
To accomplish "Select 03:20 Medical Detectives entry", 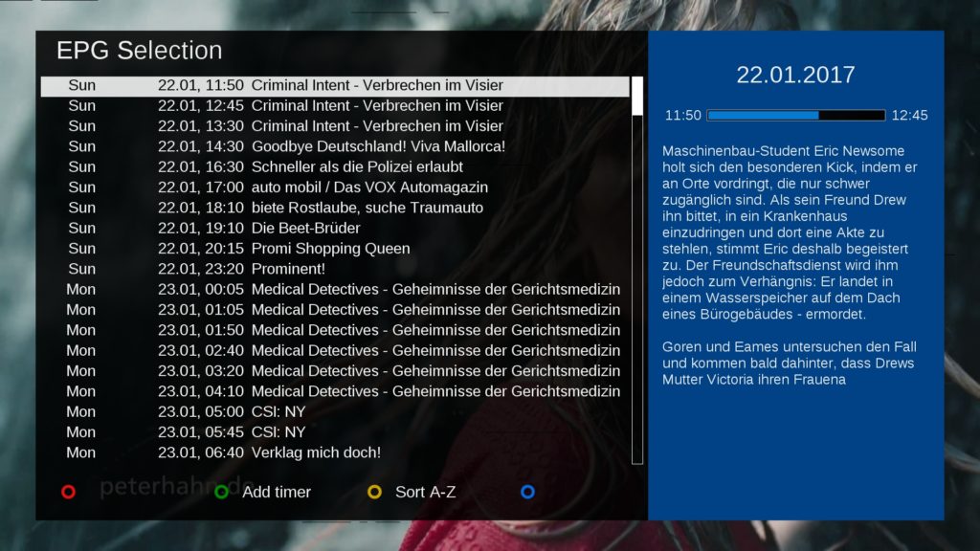I will (x=335, y=371).
